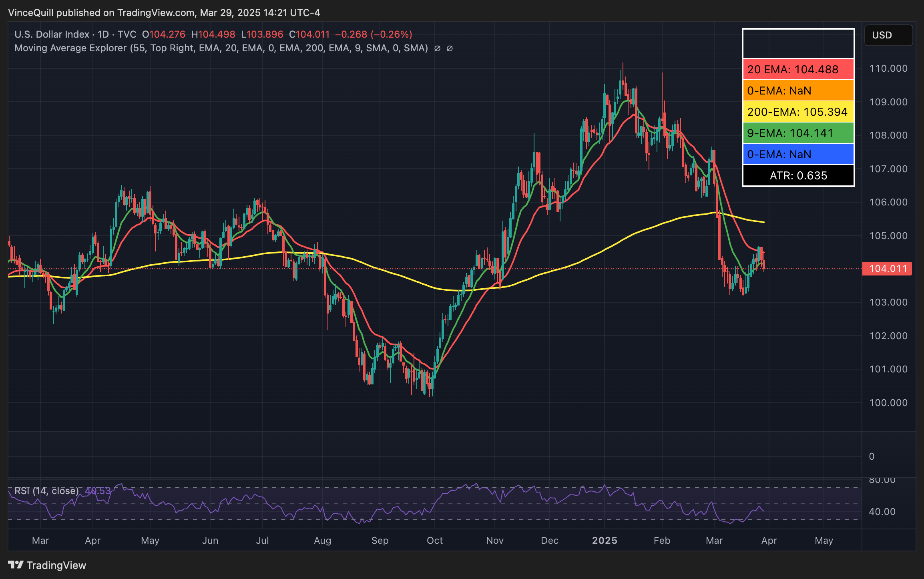Click the orange 0-EMA NaN row
This screenshot has height=579, width=924.
click(x=798, y=90)
